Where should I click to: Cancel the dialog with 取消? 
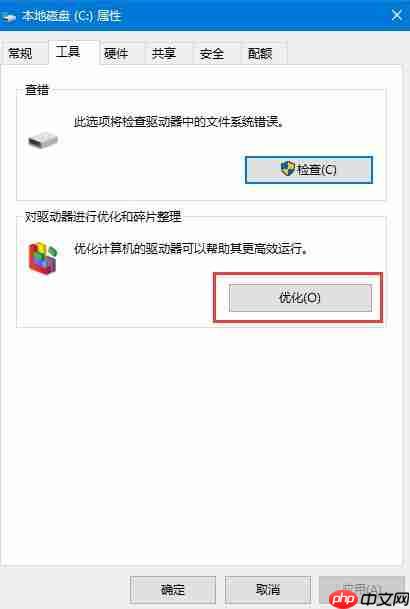point(268,590)
